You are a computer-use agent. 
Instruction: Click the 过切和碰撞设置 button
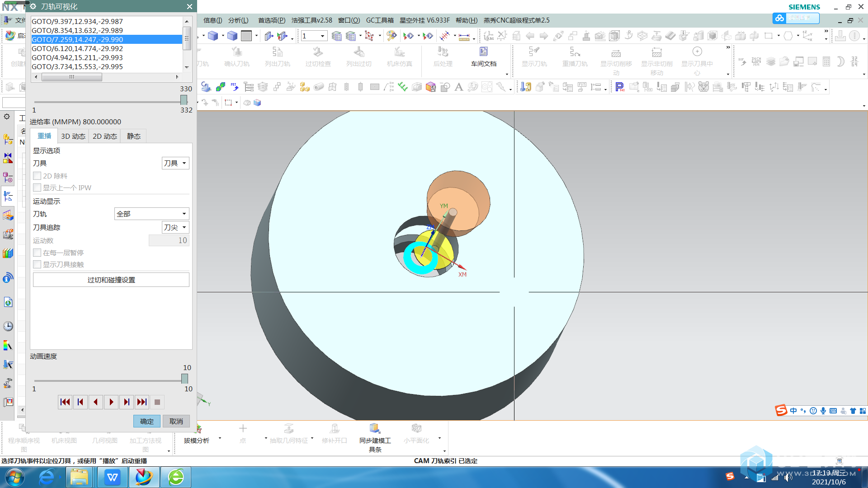(x=111, y=280)
